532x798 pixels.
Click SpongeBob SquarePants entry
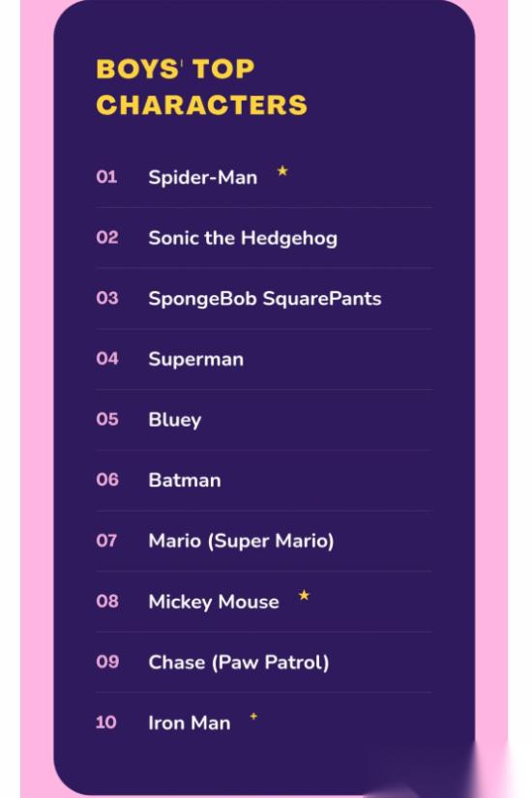265,299
